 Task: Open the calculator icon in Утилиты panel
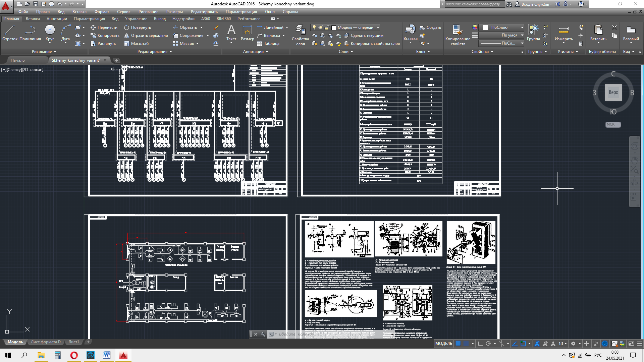click(581, 44)
